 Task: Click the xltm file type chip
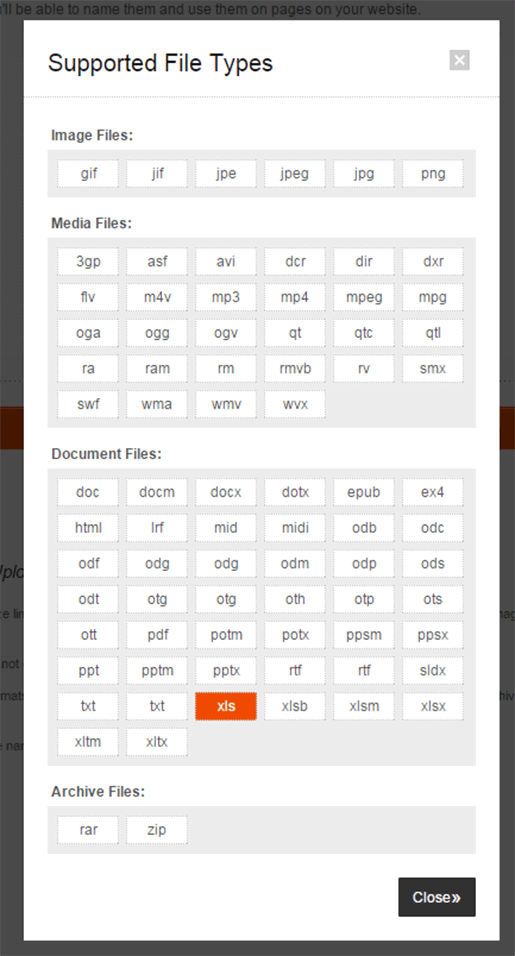click(x=88, y=742)
